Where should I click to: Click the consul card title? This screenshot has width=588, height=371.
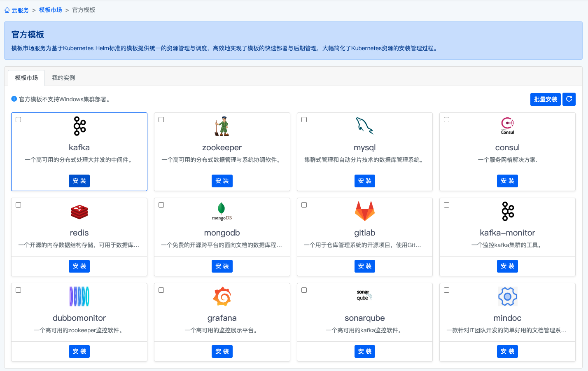507,147
